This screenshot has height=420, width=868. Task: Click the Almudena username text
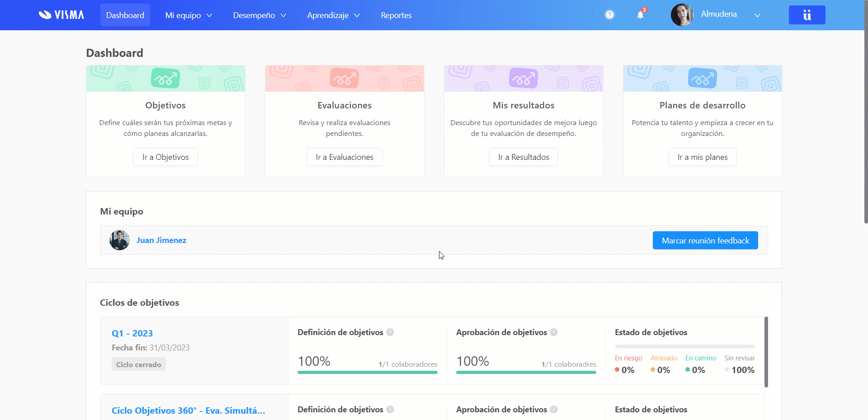point(719,14)
